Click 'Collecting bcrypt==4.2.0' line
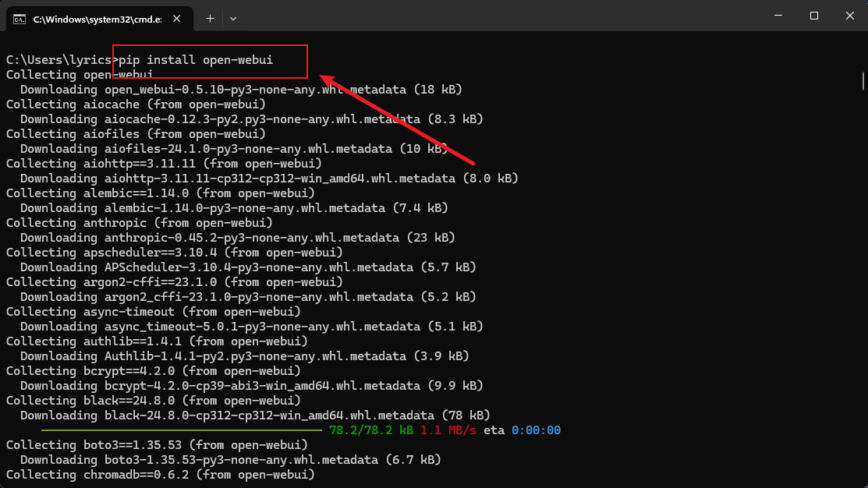The image size is (868, 488). point(154,371)
